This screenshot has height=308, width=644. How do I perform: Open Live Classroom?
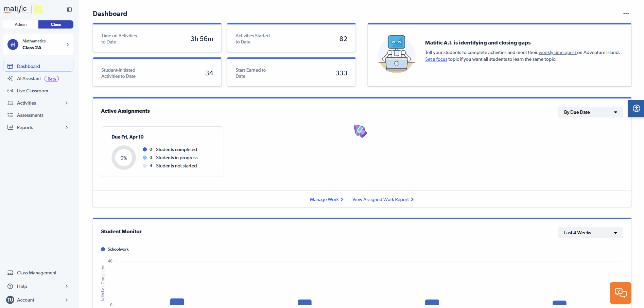coord(32,91)
